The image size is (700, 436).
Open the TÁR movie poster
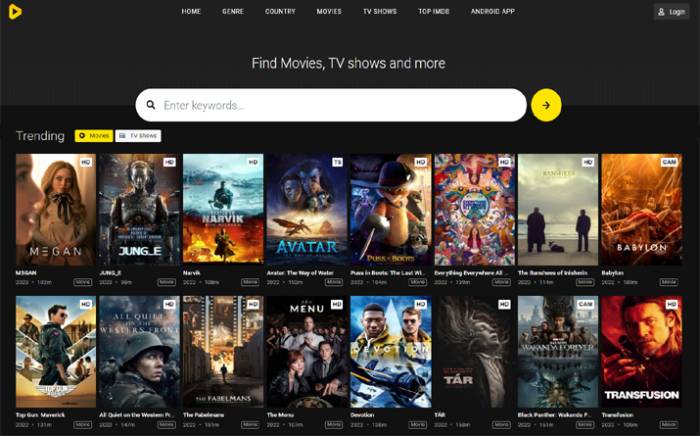[x=474, y=352]
